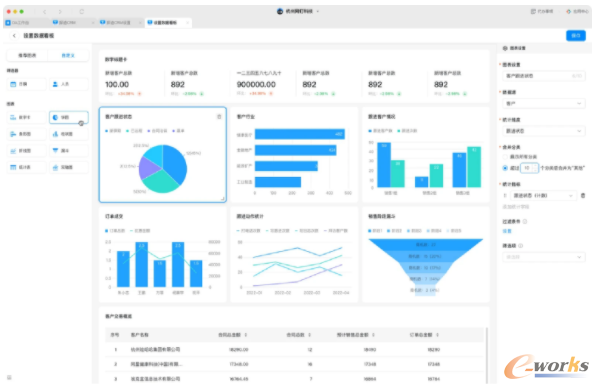Select the number card chart type
Viewport: 599px width, 389px height.
coord(26,117)
